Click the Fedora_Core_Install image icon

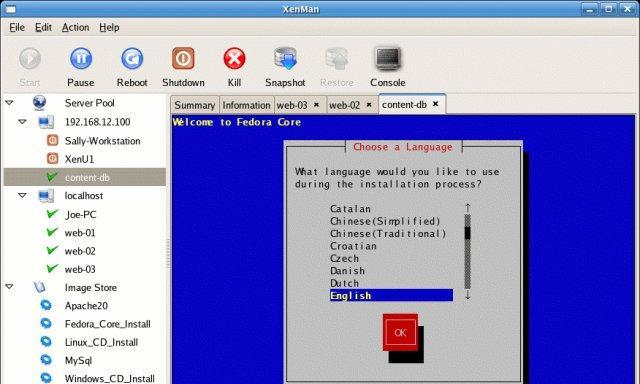(46, 324)
